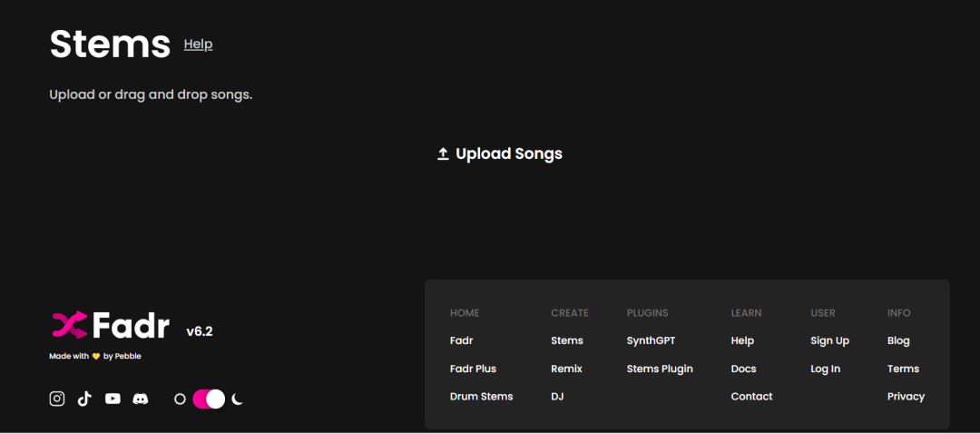Open Fadr's TikTok page icon
980x434 pixels.
[84, 399]
